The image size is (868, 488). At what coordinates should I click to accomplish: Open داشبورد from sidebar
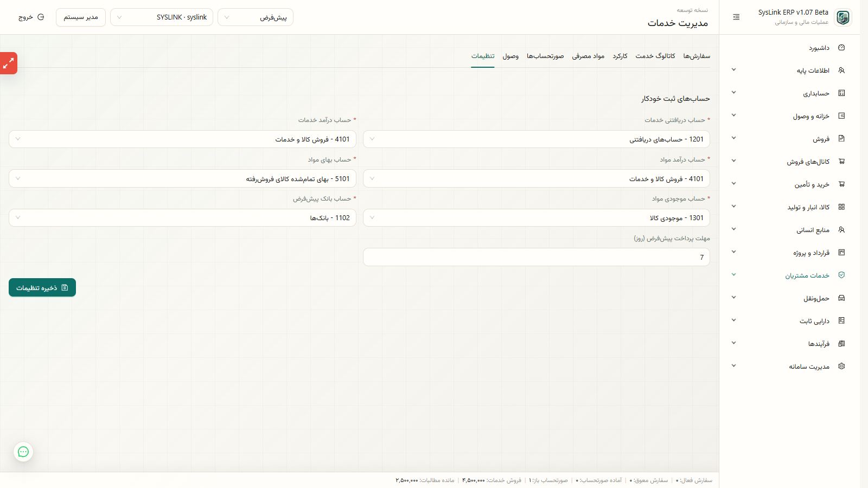click(819, 48)
